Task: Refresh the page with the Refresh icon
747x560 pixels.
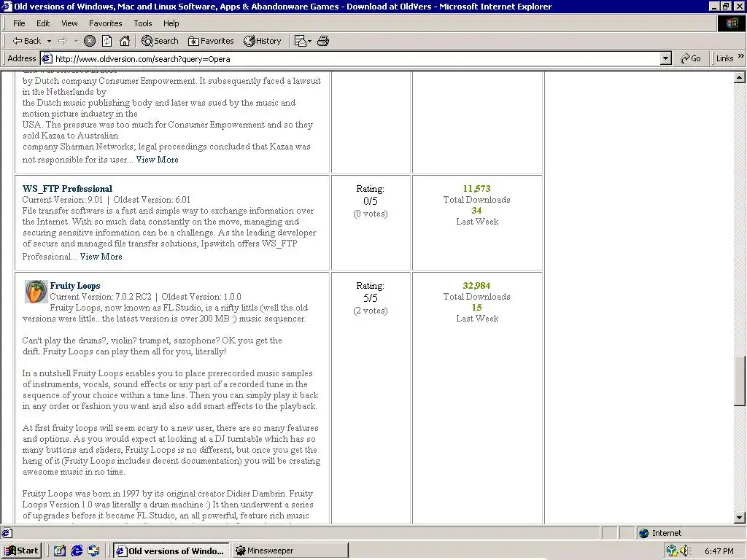Action: pos(107,41)
